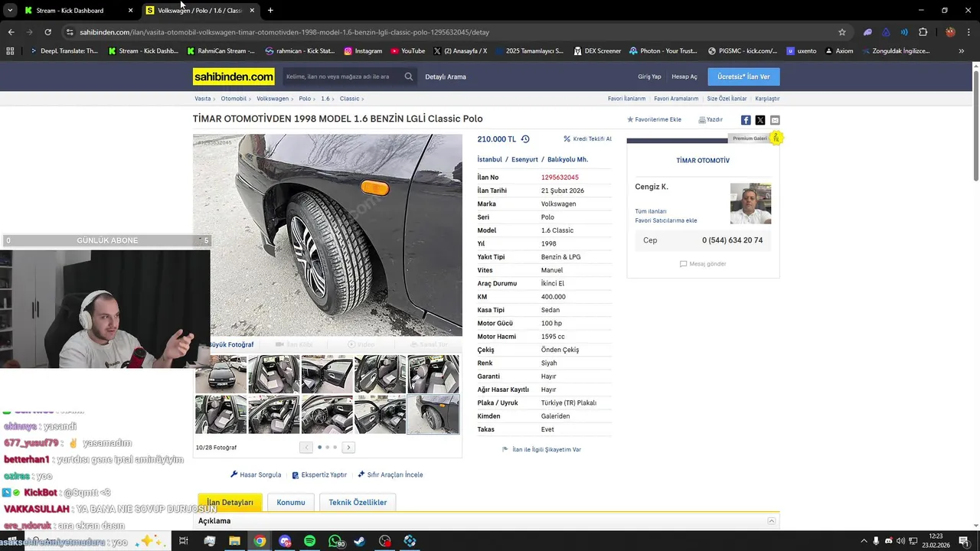Open Steam from the taskbar
Image resolution: width=980 pixels, height=551 pixels.
[360, 541]
